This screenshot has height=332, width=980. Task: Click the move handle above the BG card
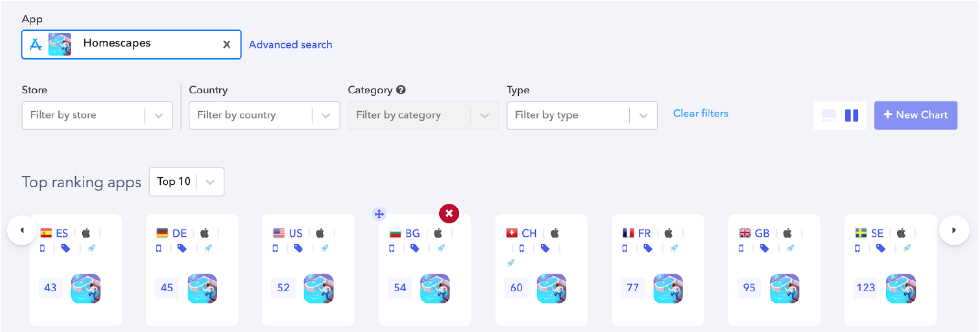pyautogui.click(x=378, y=214)
